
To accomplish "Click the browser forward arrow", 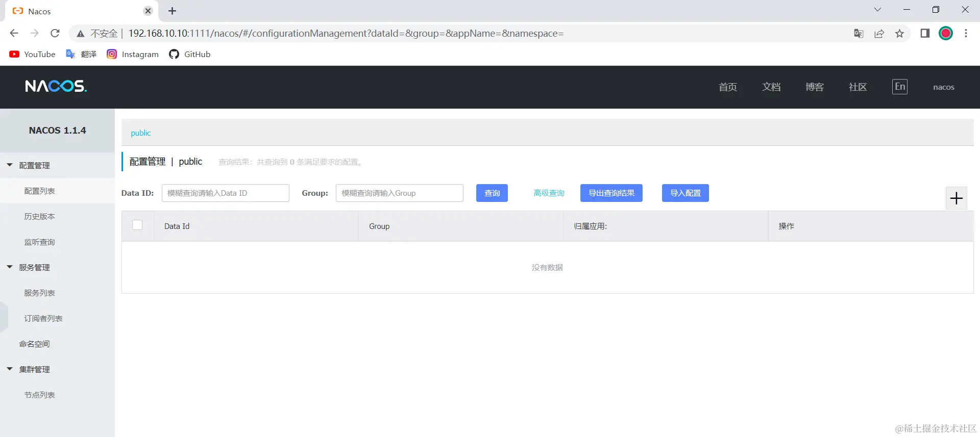I will point(34,33).
